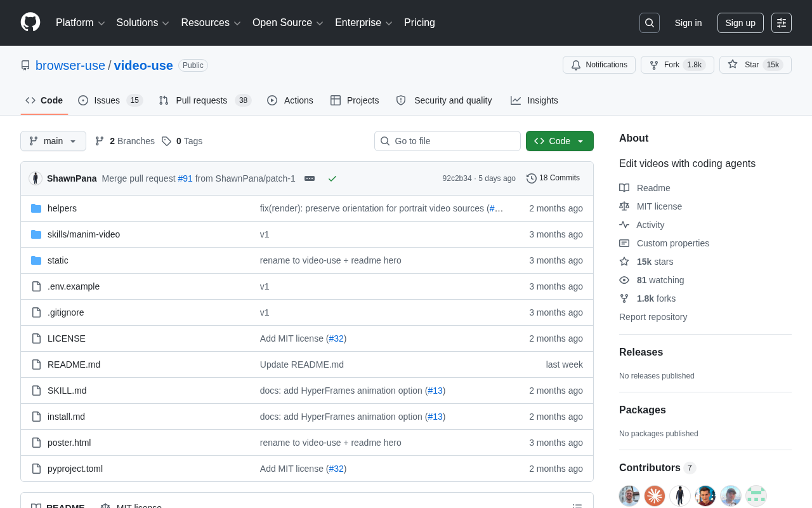The width and height of the screenshot is (812, 508).
Task: Click Report repository
Action: pos(653,317)
